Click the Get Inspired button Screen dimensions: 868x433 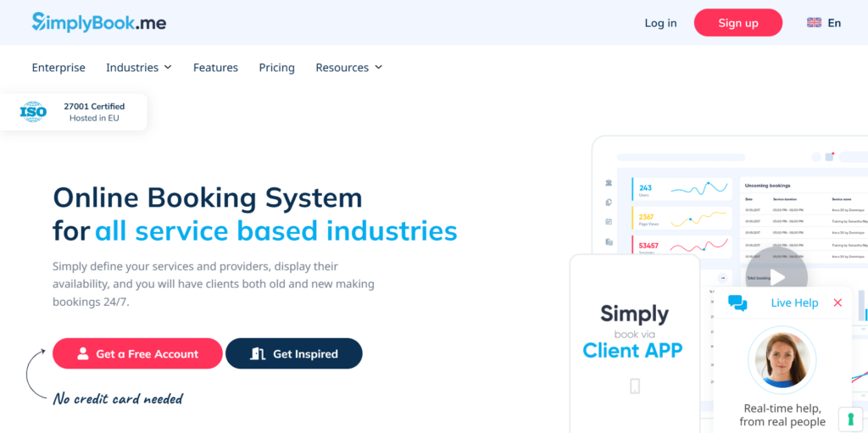pyautogui.click(x=293, y=353)
